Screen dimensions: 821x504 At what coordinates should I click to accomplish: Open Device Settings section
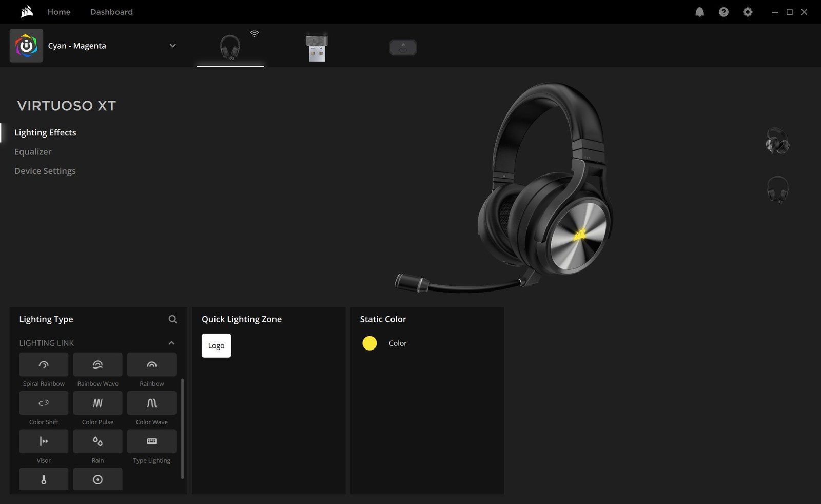point(45,171)
